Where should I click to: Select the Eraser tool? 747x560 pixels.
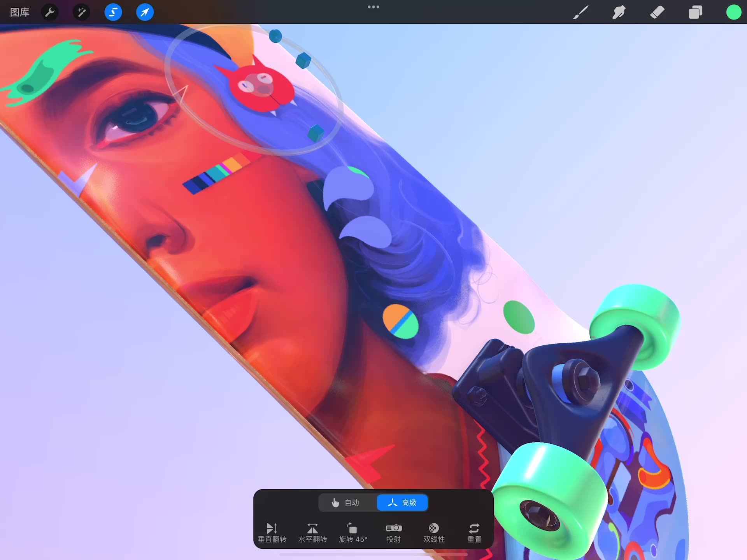point(657,12)
